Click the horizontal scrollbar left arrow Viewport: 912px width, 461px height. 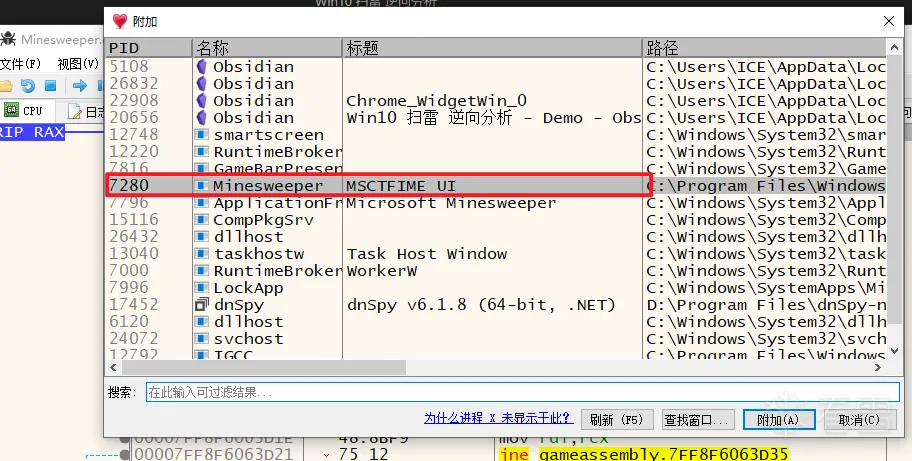113,367
